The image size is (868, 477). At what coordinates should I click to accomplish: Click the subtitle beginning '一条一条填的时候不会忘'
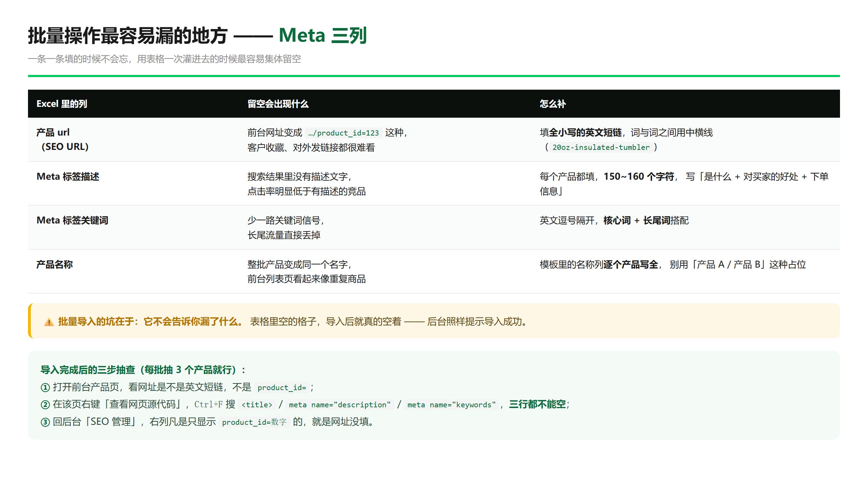[164, 59]
